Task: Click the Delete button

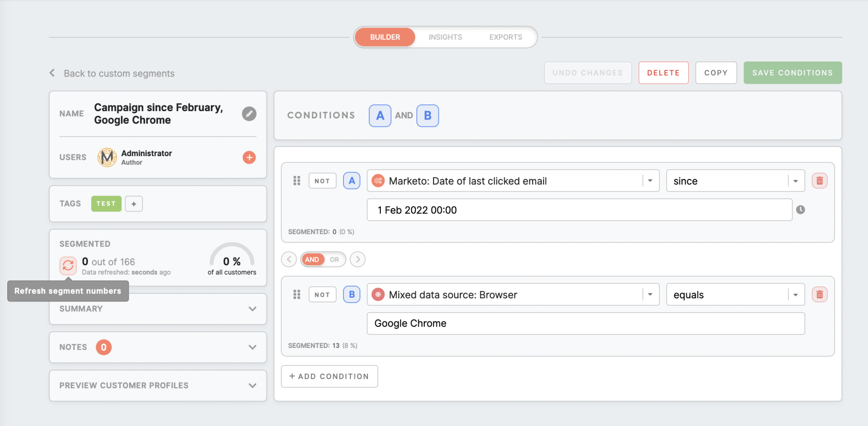Action: point(663,73)
